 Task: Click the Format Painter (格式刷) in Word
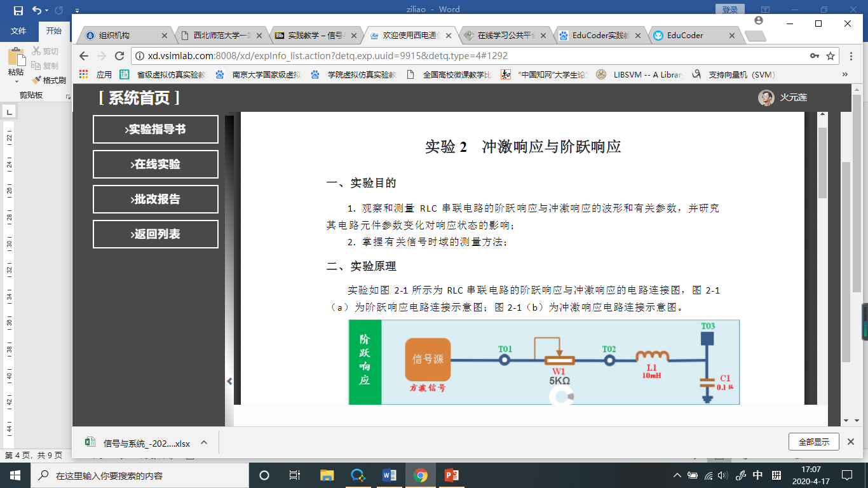(50, 81)
